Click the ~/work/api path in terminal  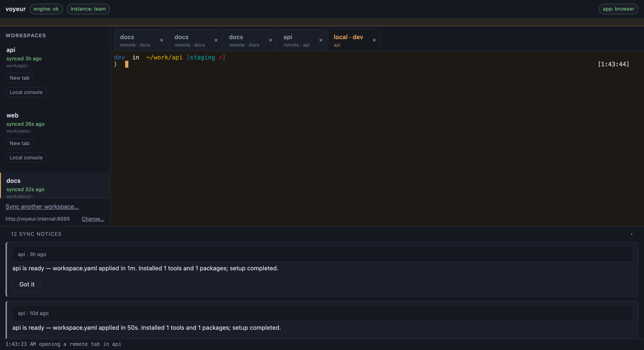click(x=164, y=57)
